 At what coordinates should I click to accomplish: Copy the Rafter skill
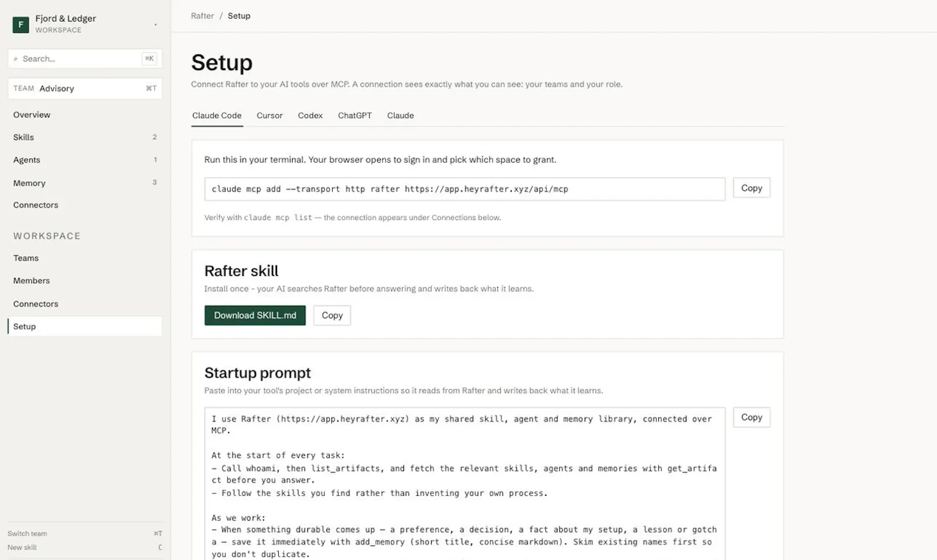[x=332, y=315]
